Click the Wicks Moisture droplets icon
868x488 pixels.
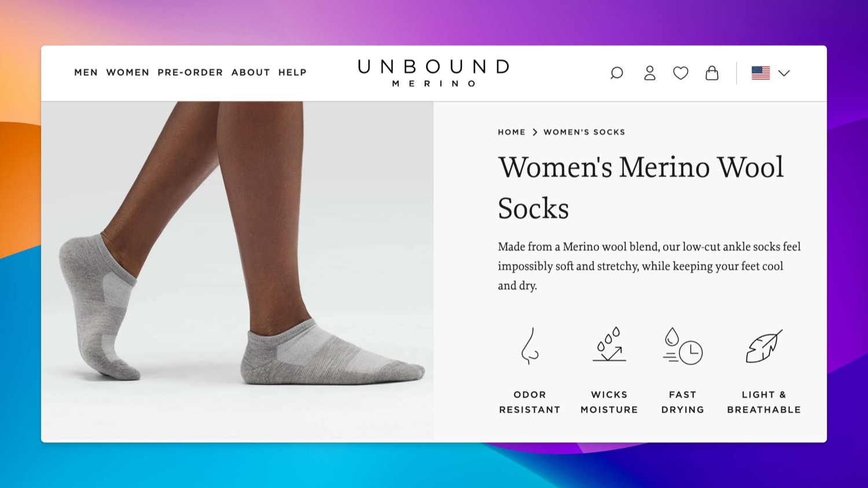609,345
